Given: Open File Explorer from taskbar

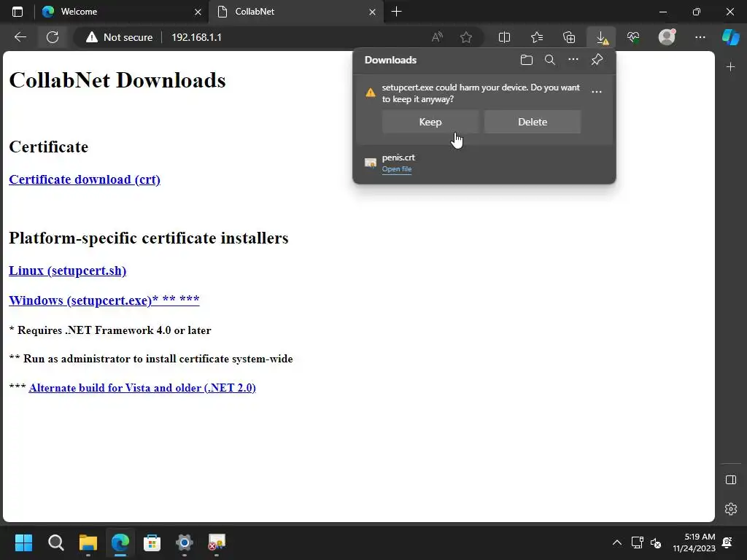Looking at the screenshot, I should [x=88, y=542].
